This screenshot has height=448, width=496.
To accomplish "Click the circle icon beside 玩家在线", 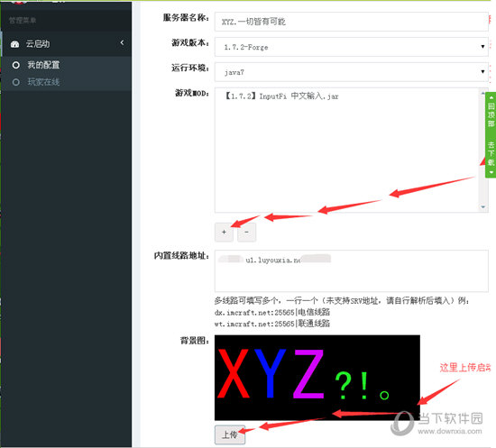I will pos(16,82).
